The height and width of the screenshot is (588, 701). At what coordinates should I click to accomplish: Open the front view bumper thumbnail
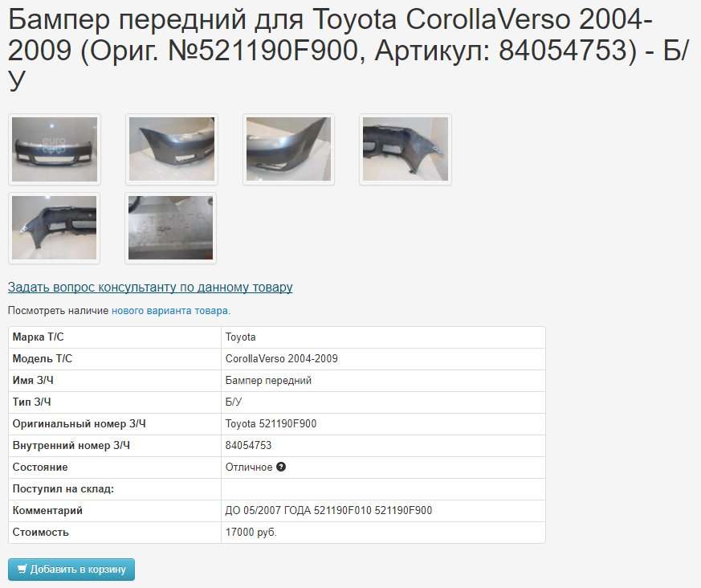(x=55, y=149)
